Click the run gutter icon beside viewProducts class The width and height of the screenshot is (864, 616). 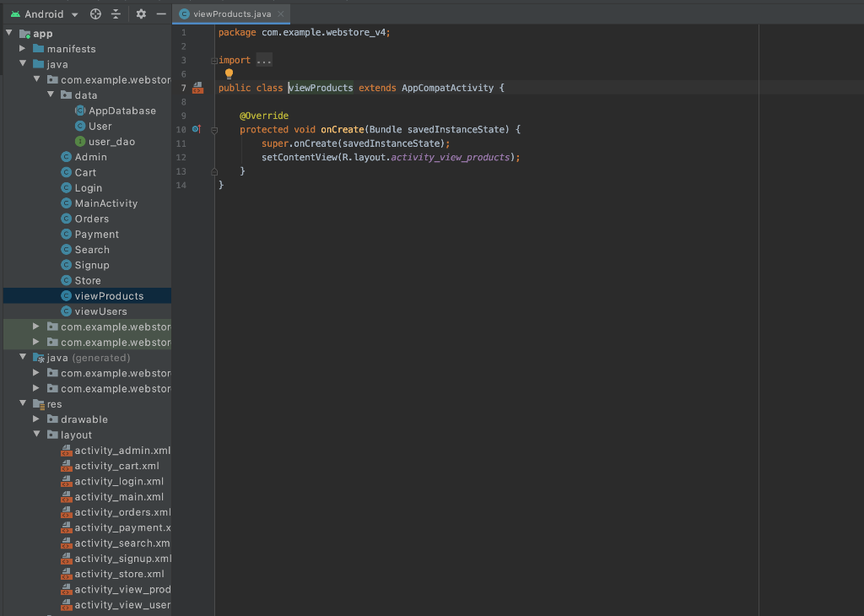197,87
